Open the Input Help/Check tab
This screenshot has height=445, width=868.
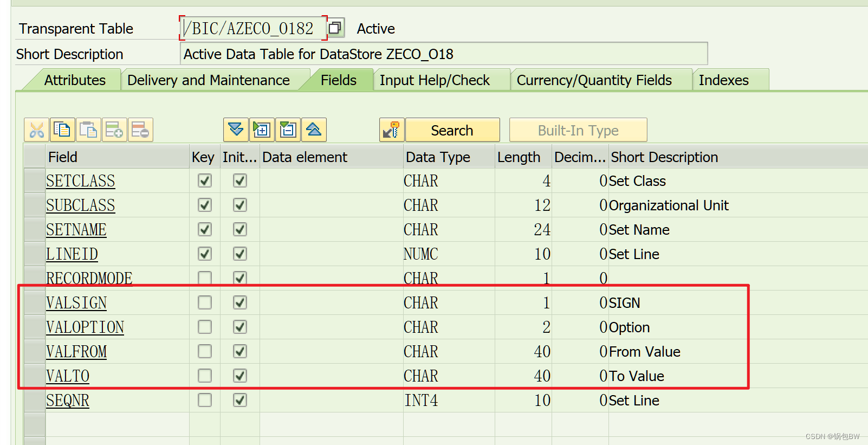435,80
